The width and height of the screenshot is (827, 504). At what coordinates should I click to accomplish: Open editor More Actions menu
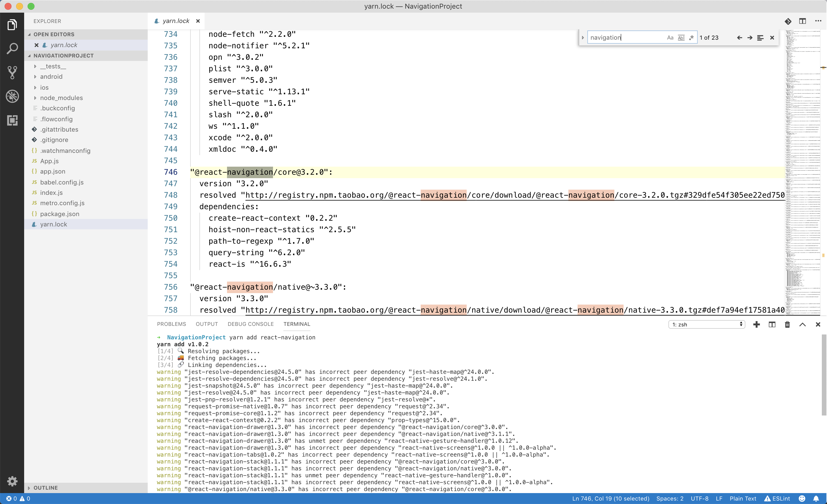tap(818, 21)
